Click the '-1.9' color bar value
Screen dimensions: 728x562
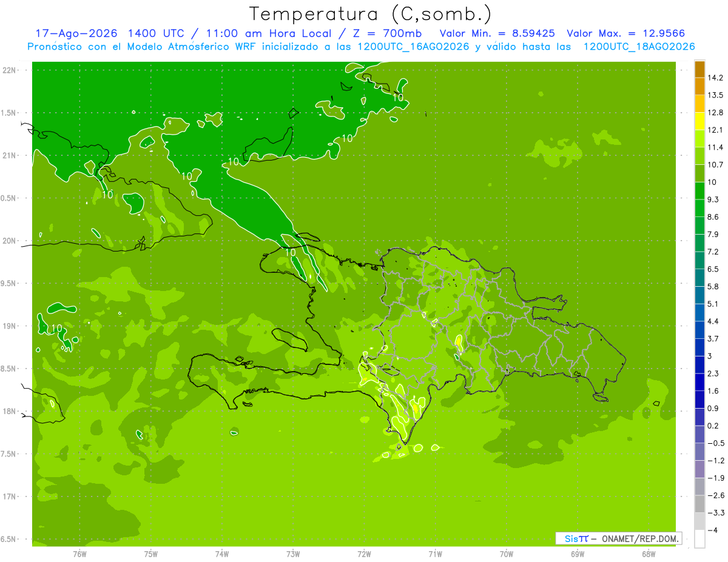(715, 478)
